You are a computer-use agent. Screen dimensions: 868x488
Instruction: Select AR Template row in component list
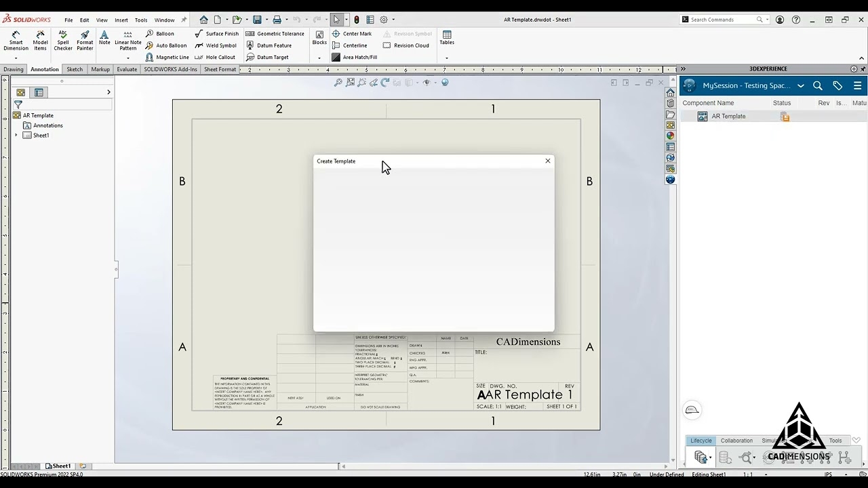pyautogui.click(x=774, y=117)
